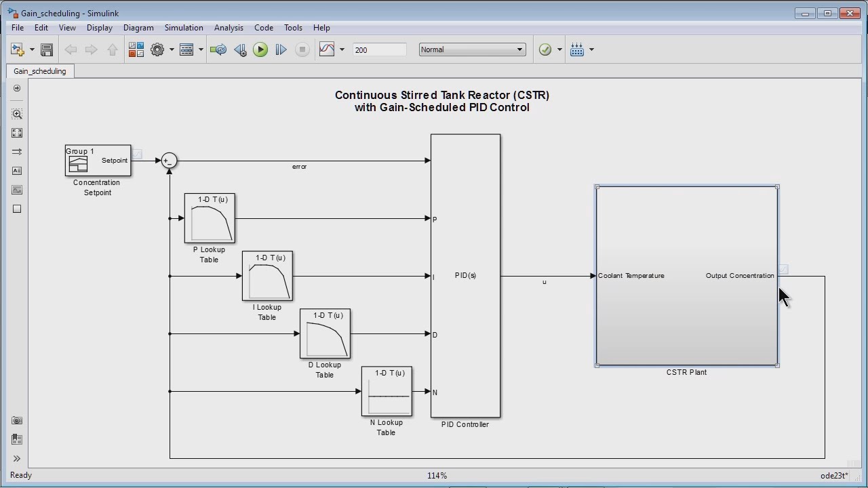This screenshot has width=868, height=488.
Task: Open the Simulation menu
Action: pos(184,28)
